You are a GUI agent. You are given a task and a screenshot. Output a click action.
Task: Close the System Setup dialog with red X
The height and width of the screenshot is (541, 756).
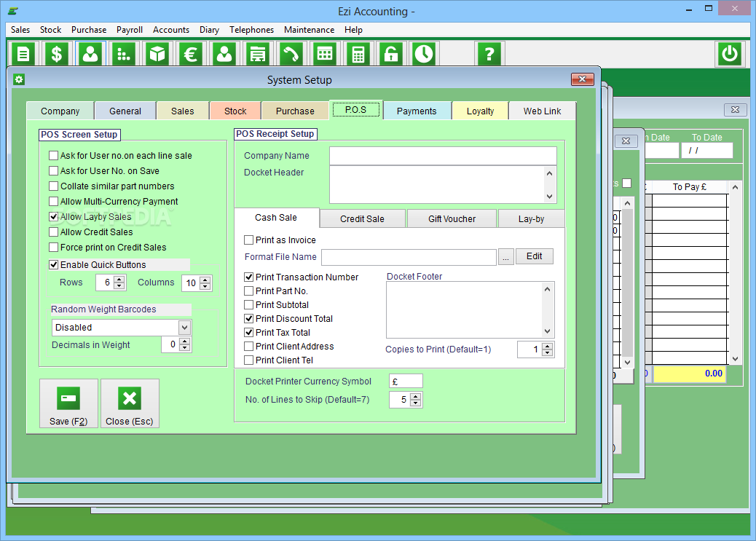click(x=583, y=79)
